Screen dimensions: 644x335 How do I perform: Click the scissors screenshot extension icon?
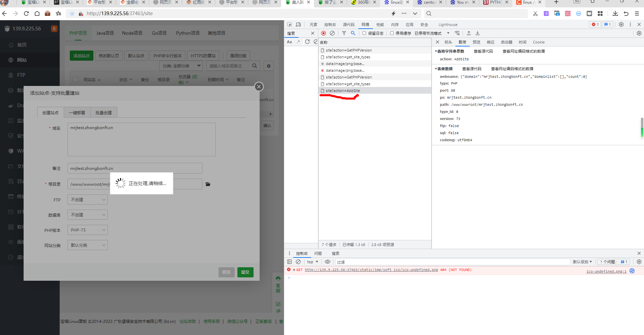535,13
